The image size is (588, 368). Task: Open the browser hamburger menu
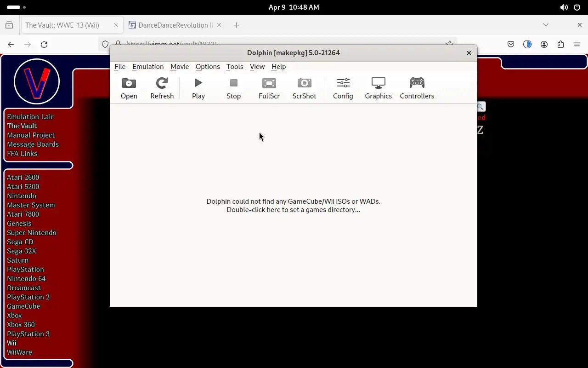point(577,45)
